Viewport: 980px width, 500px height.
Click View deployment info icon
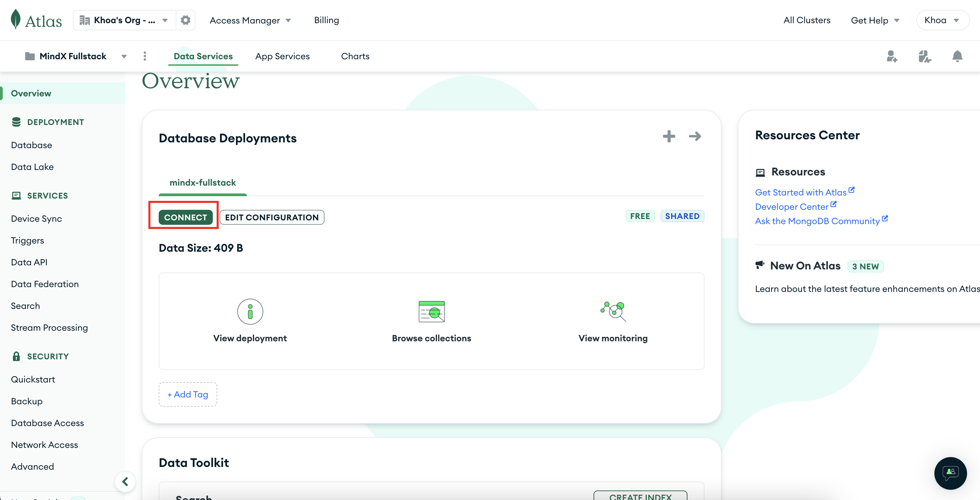pyautogui.click(x=250, y=311)
